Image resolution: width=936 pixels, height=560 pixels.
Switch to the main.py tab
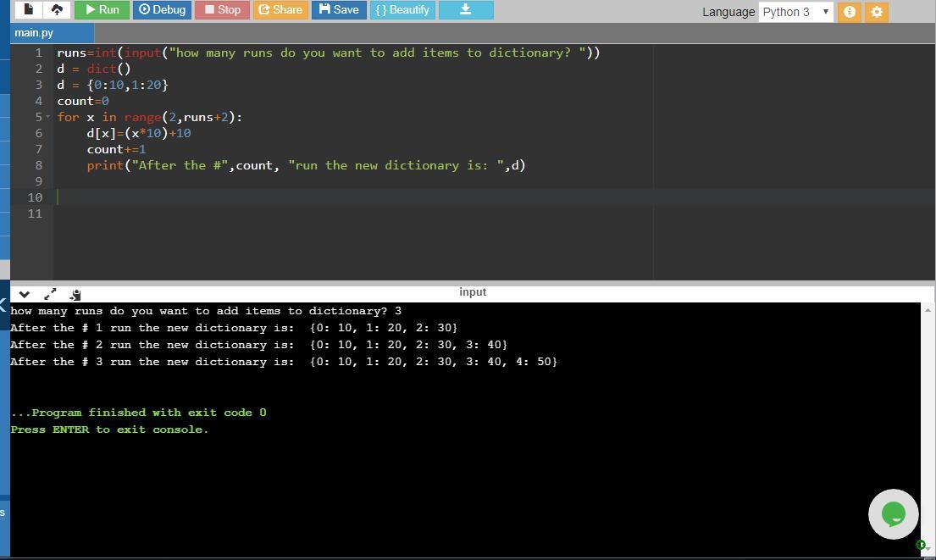pyautogui.click(x=34, y=33)
